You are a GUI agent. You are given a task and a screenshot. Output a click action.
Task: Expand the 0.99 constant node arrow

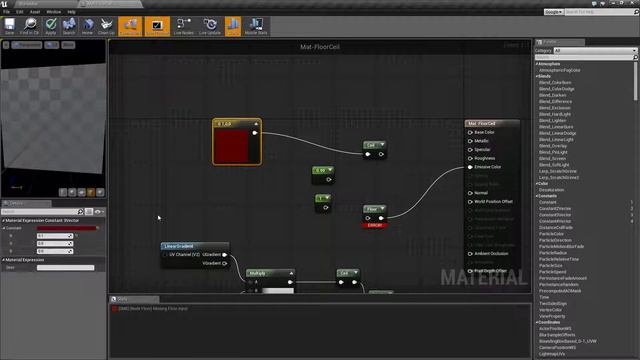click(330, 170)
